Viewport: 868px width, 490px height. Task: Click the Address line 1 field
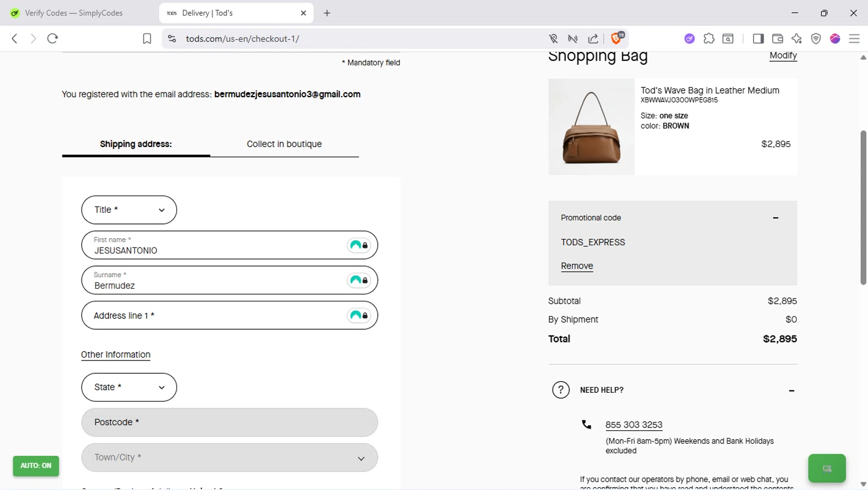pyautogui.click(x=230, y=315)
